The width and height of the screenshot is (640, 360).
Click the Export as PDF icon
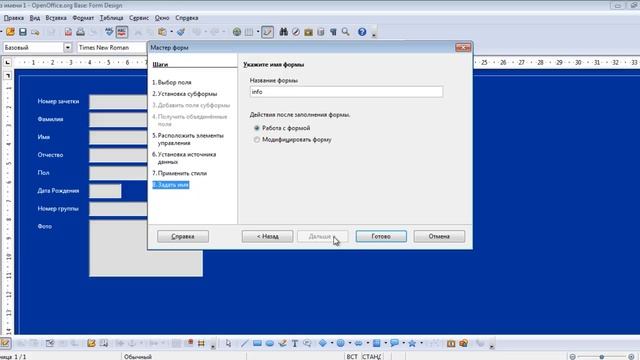click(68, 32)
